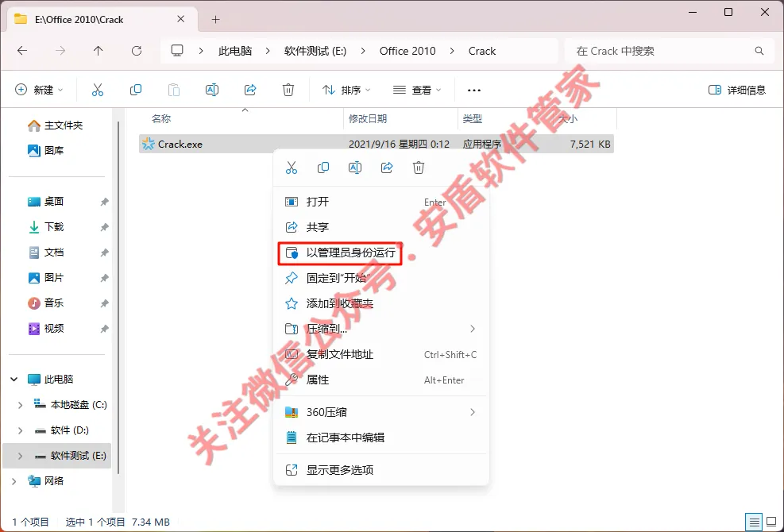Screen dimensions: 784x532
Task: Expand the 软件测试 (E:) tree node
Action: [21, 456]
